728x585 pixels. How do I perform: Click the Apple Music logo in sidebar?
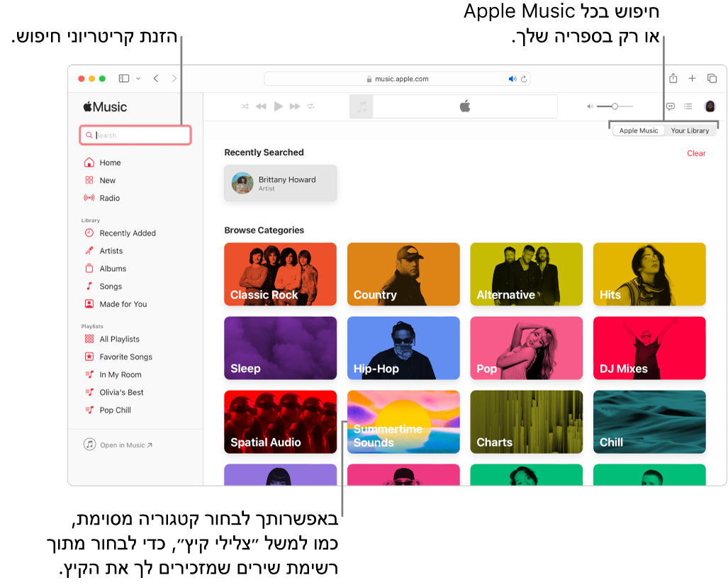click(105, 107)
